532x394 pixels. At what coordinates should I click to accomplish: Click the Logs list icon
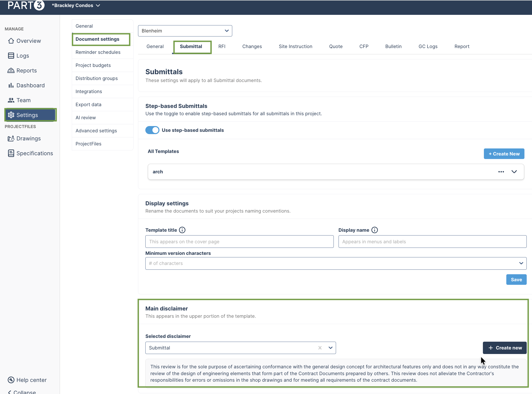click(11, 56)
